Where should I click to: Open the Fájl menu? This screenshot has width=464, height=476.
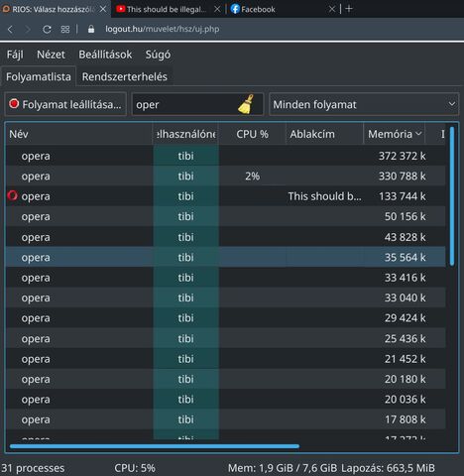(x=15, y=55)
